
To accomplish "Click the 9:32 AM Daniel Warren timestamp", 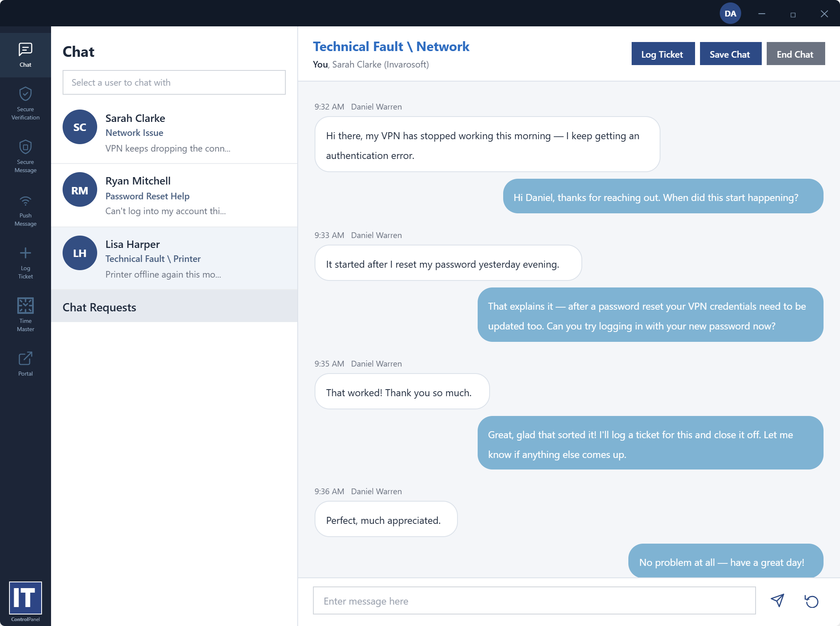I will 358,107.
